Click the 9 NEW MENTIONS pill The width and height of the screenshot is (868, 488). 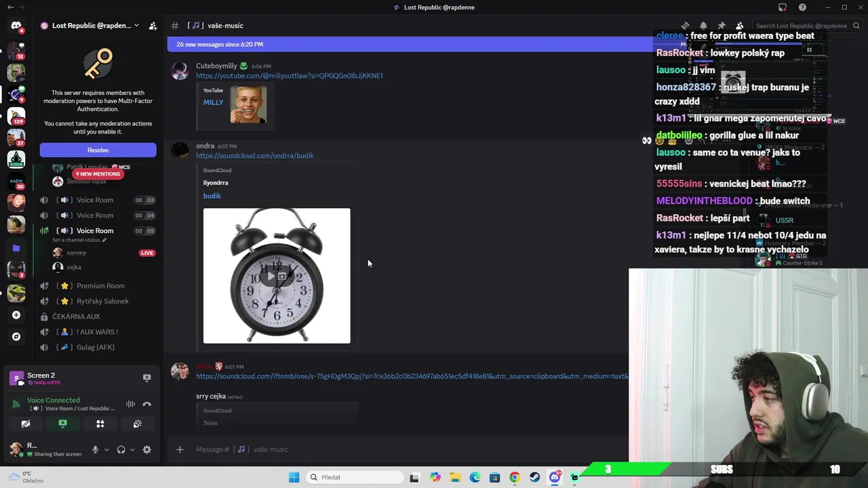(x=98, y=174)
